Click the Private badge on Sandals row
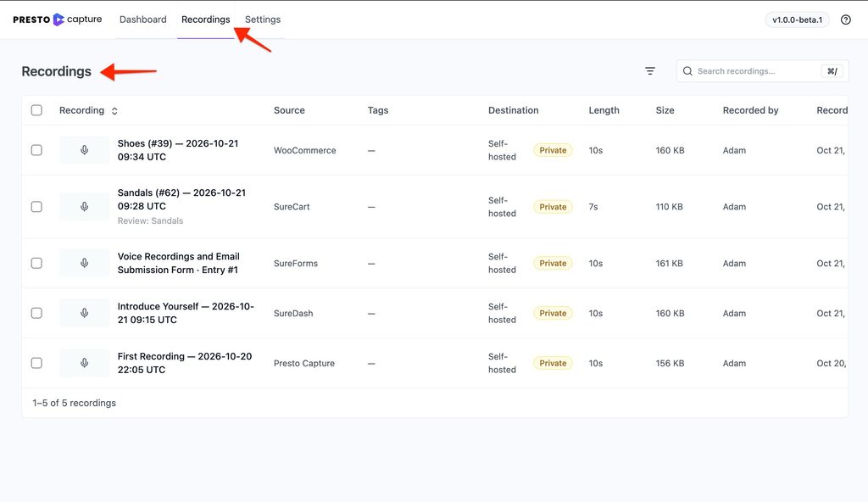Screen dimensions: 868x502 click(x=553, y=207)
